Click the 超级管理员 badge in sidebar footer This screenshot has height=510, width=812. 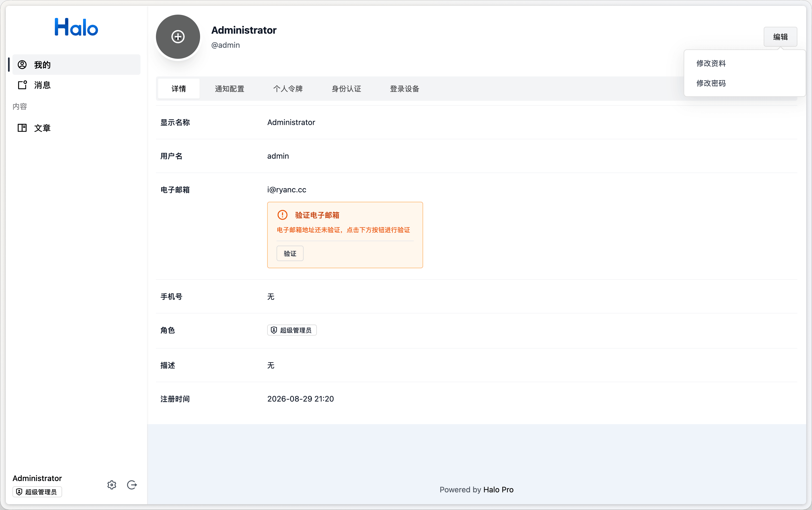(37, 492)
